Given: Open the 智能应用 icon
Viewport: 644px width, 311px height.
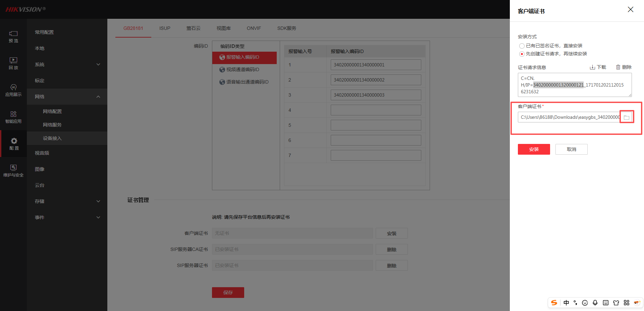Looking at the screenshot, I should tap(13, 114).
